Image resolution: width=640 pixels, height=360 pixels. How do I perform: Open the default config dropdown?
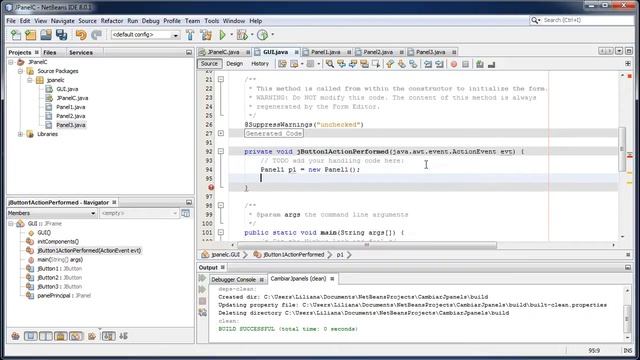point(176,36)
